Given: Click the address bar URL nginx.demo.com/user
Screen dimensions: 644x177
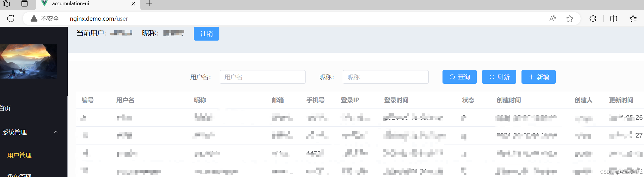Looking at the screenshot, I should [x=99, y=19].
